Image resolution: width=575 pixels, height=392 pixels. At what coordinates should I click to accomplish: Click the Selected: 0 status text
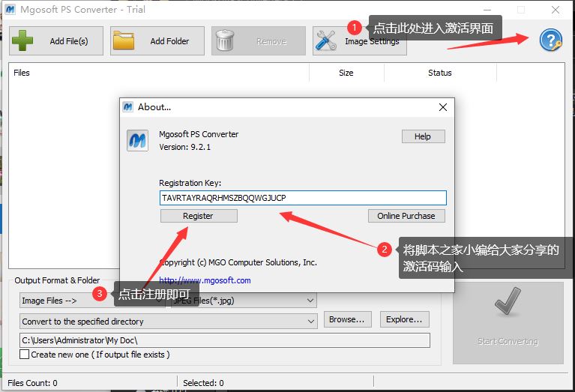click(x=203, y=383)
